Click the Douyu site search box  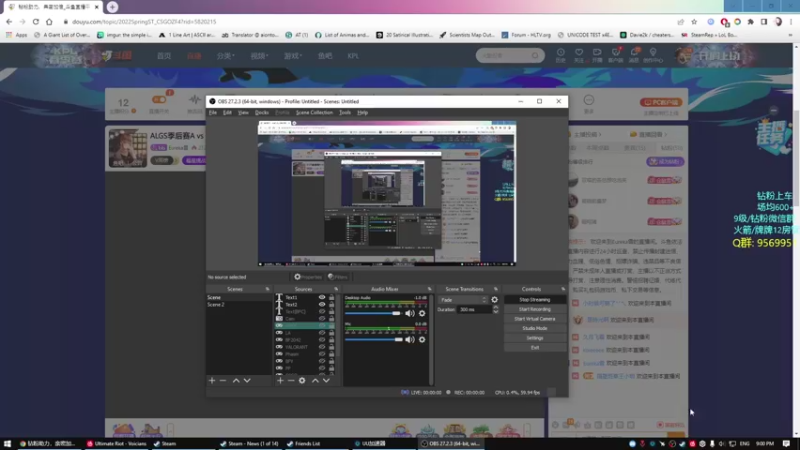[x=510, y=55]
